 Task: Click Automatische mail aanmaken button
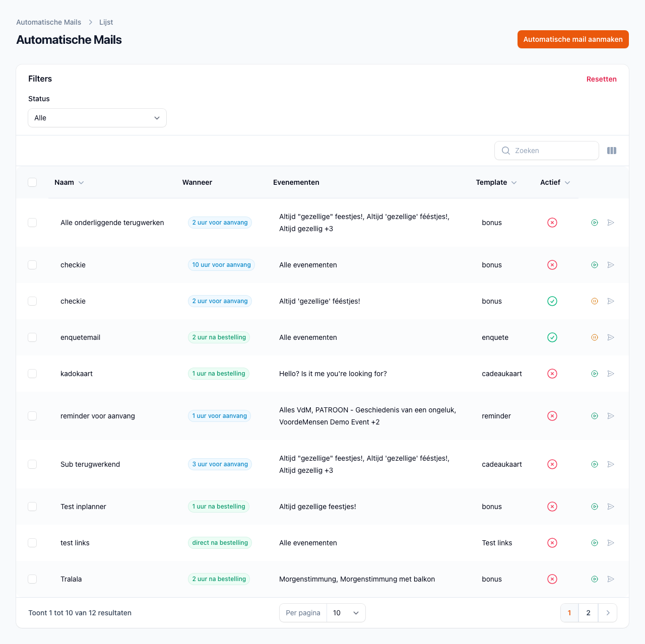[573, 39]
